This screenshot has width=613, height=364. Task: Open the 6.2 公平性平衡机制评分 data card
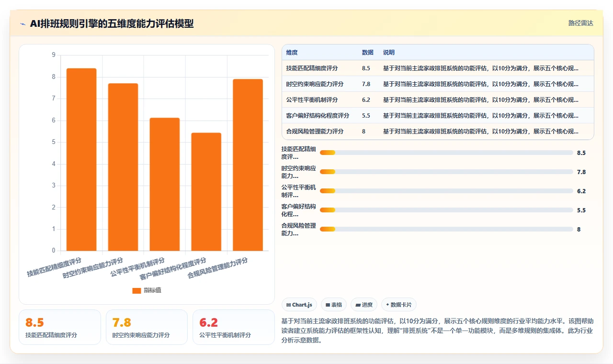(234, 327)
